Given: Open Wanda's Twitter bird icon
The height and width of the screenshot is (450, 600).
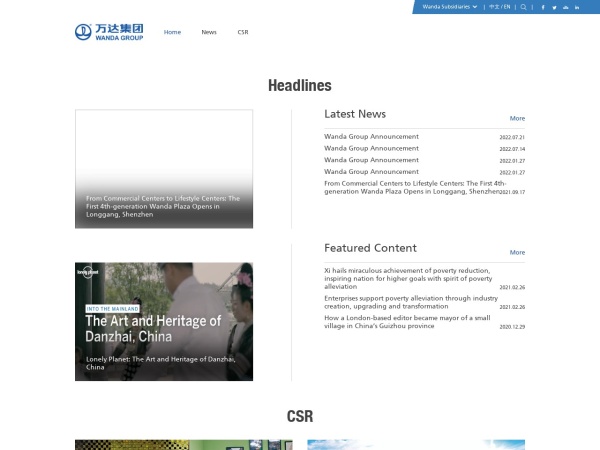Looking at the screenshot, I should (x=554, y=7).
